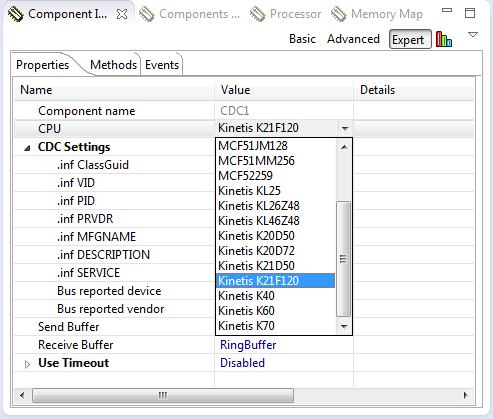Select the .inf ClassGuid property row
The image size is (493, 419).
tap(114, 165)
